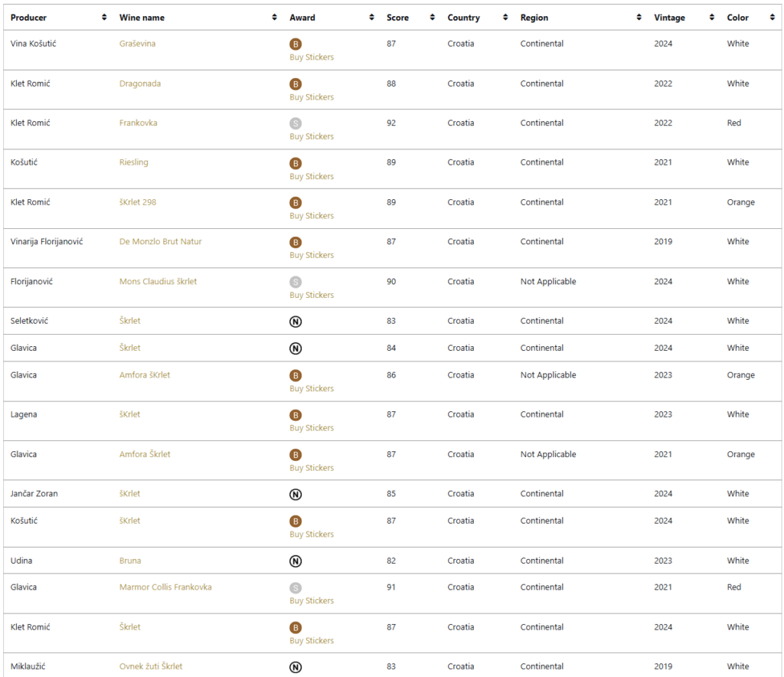This screenshot has height=677, width=784.
Task: Click the bronze medal icon for Riesling
Action: 296,163
